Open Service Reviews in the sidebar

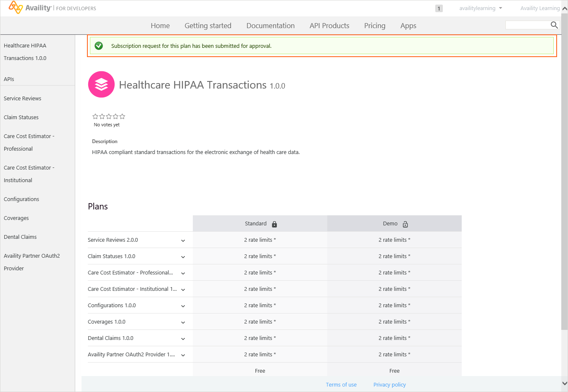pyautogui.click(x=23, y=98)
